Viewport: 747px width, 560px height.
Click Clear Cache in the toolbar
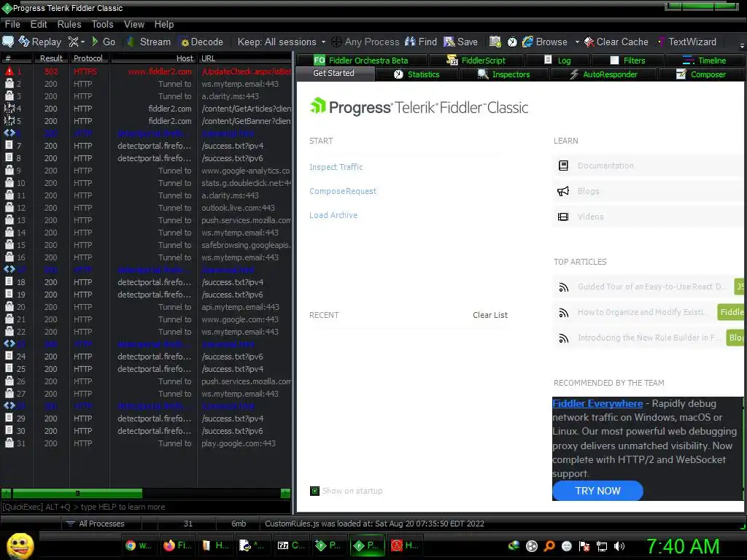click(x=616, y=42)
